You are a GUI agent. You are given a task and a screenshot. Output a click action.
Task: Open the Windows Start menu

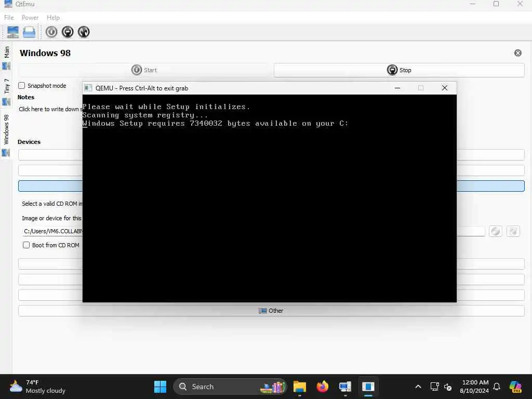160,387
